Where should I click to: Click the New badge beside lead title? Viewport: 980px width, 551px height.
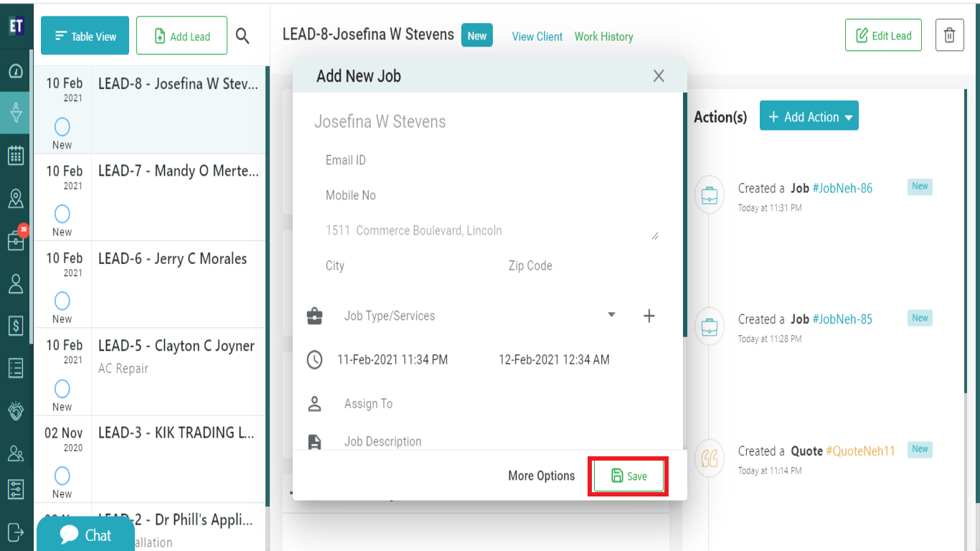tap(477, 36)
